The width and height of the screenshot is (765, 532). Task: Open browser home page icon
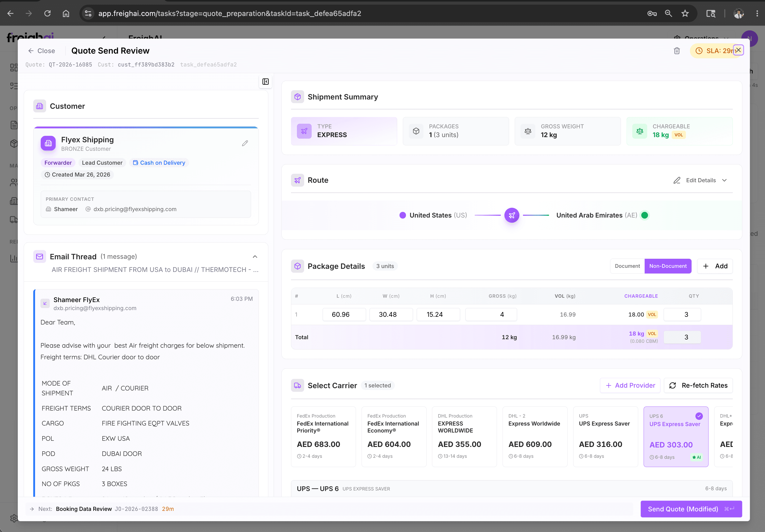coord(66,13)
